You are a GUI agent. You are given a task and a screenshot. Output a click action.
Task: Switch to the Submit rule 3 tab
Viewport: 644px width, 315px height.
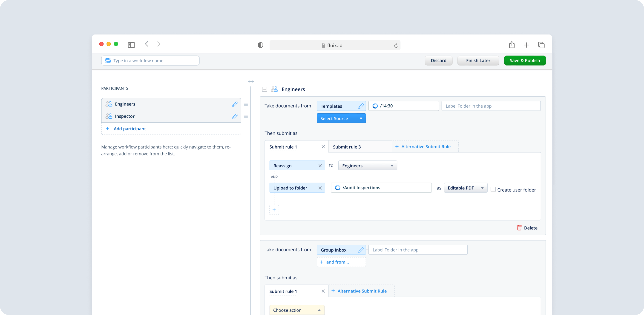(347, 147)
